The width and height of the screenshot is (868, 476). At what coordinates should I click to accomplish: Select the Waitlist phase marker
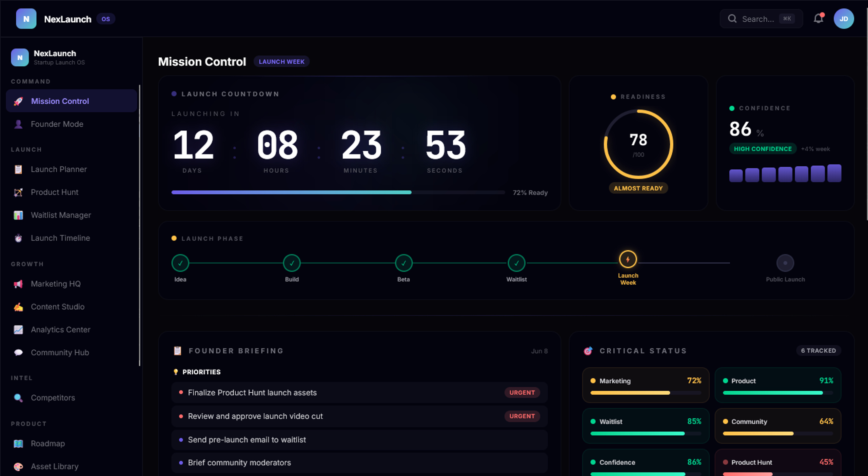pos(516,263)
